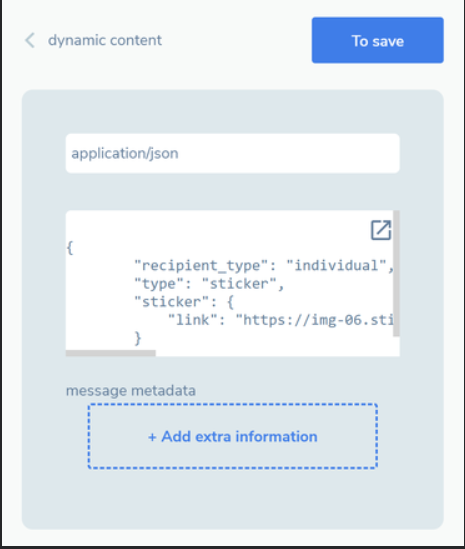The width and height of the screenshot is (465, 549).
Task: Click the horizontal scrollbar below the JSON code
Action: click(x=111, y=353)
